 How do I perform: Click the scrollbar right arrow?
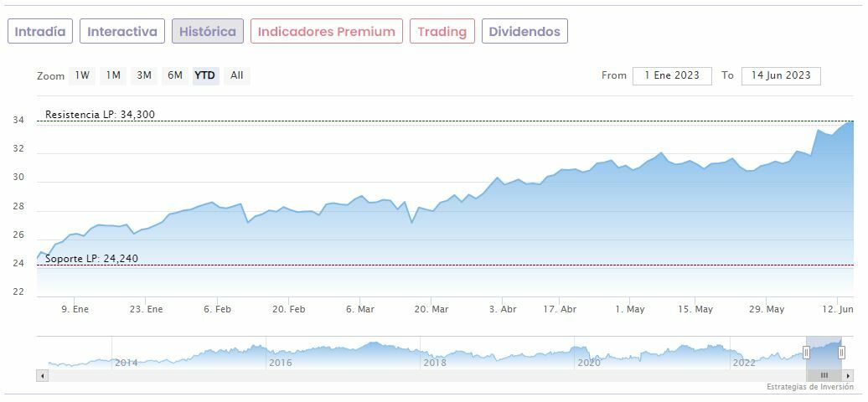pos(848,376)
